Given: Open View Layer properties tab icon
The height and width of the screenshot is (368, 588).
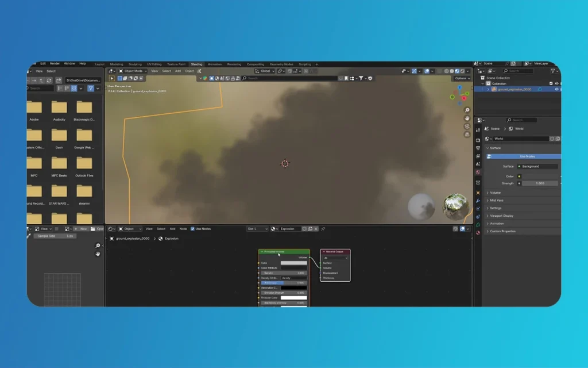Looking at the screenshot, I should [x=478, y=156].
